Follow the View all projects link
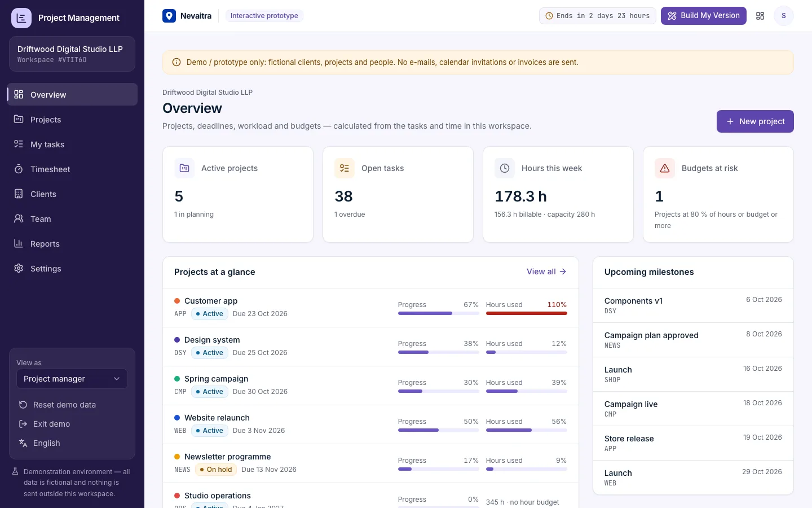Image resolution: width=812 pixels, height=508 pixels. point(546,271)
